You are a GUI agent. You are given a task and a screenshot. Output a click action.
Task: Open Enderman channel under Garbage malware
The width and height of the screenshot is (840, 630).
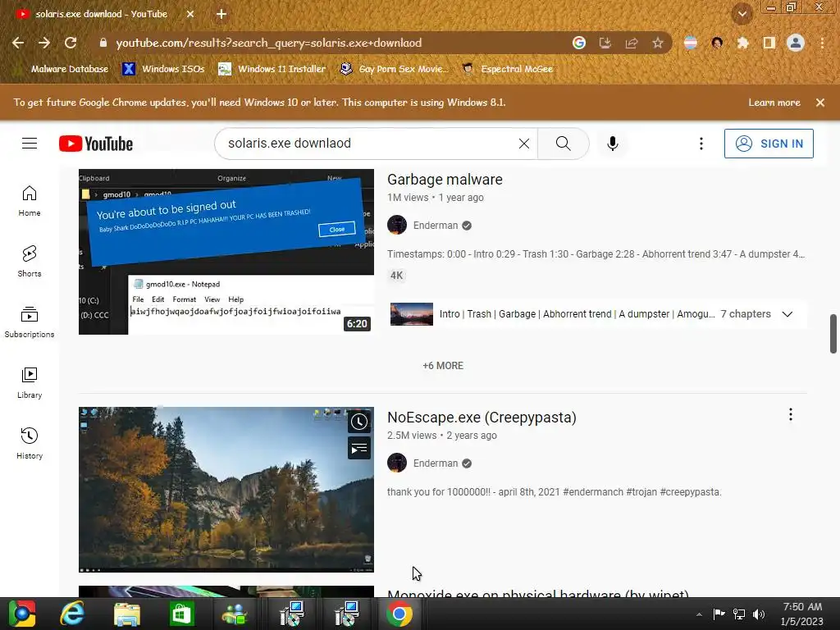tap(436, 226)
